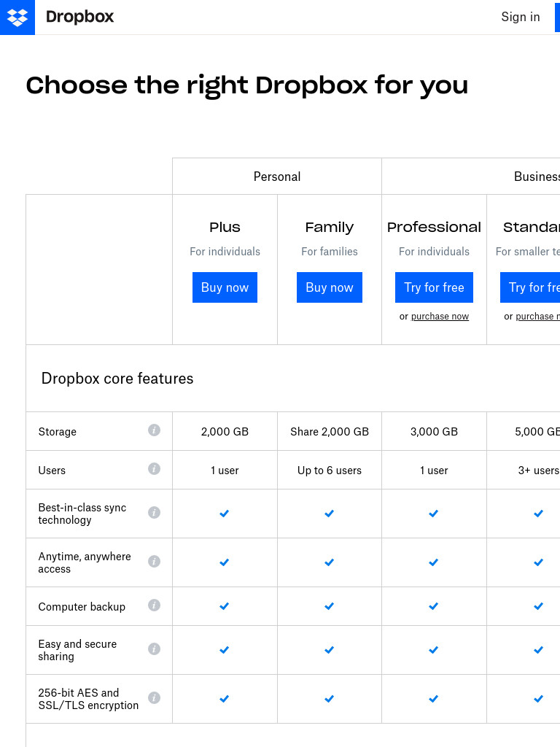
Task: Buy now for the Plus plan
Action: click(225, 287)
